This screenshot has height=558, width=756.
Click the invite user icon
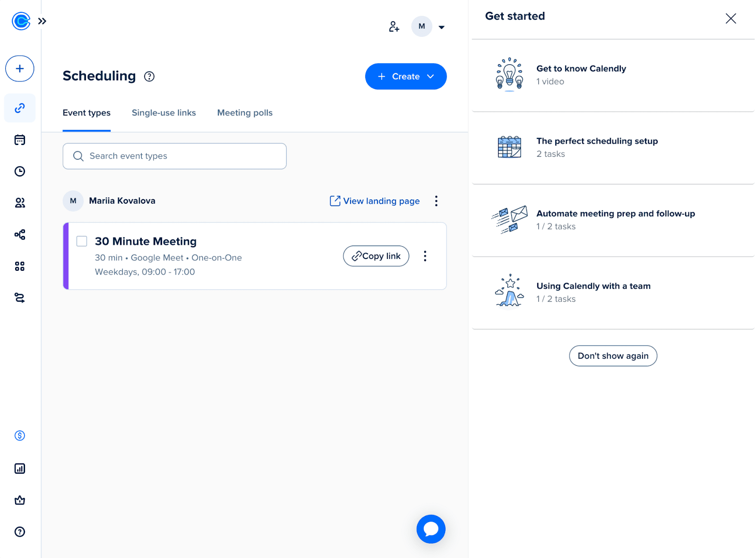(x=394, y=27)
